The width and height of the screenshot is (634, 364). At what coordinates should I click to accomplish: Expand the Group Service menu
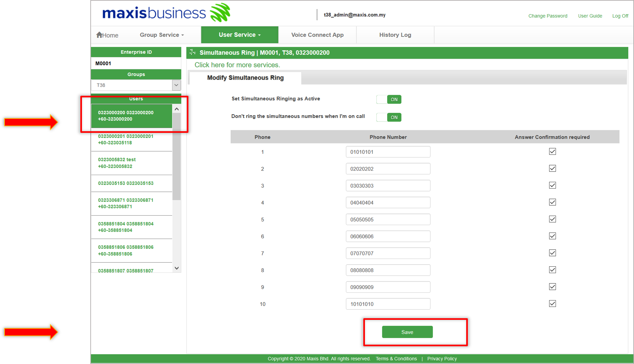click(162, 35)
